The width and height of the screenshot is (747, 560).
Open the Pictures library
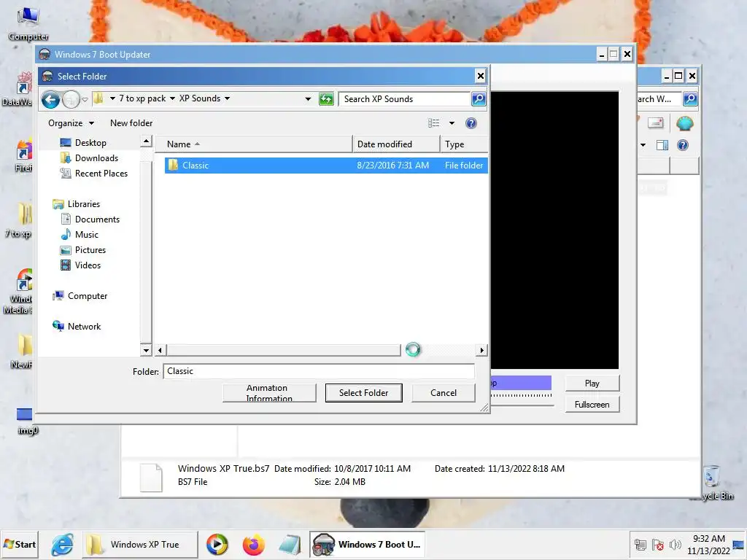[90, 250]
